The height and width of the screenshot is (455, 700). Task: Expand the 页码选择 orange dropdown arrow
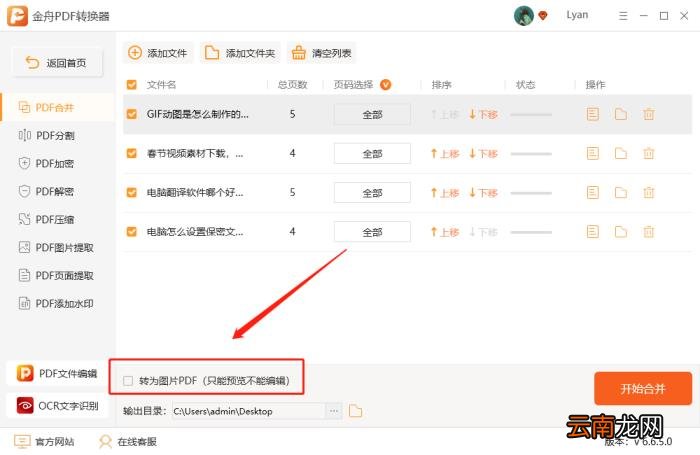coord(385,84)
